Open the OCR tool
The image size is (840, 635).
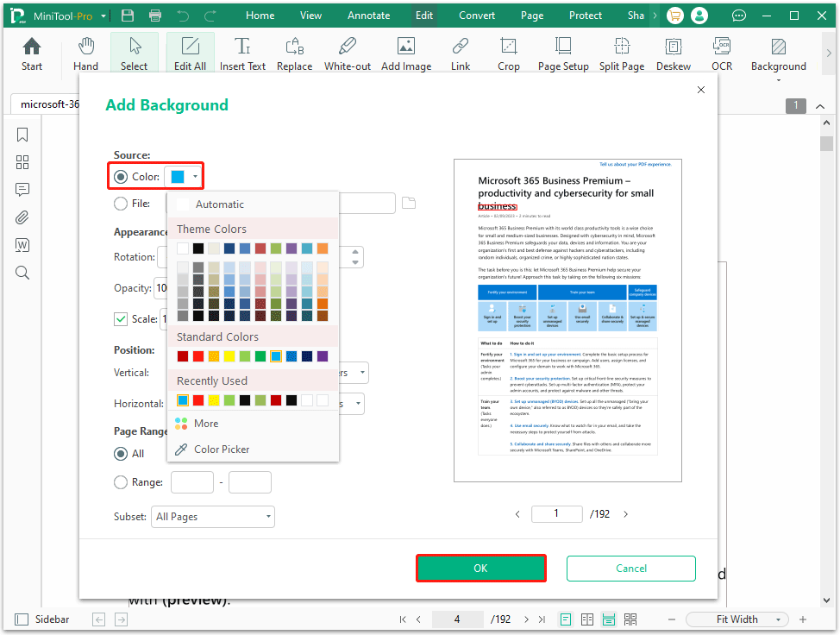[722, 52]
